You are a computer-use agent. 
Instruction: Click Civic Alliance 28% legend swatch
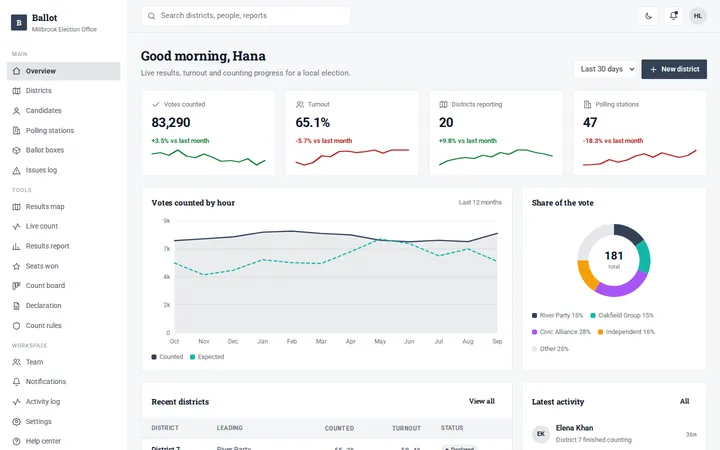[x=534, y=332]
